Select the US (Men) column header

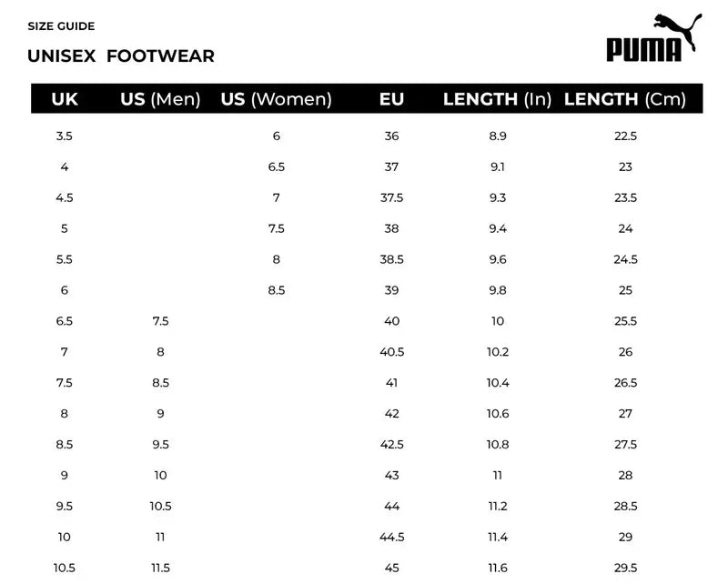point(160,99)
